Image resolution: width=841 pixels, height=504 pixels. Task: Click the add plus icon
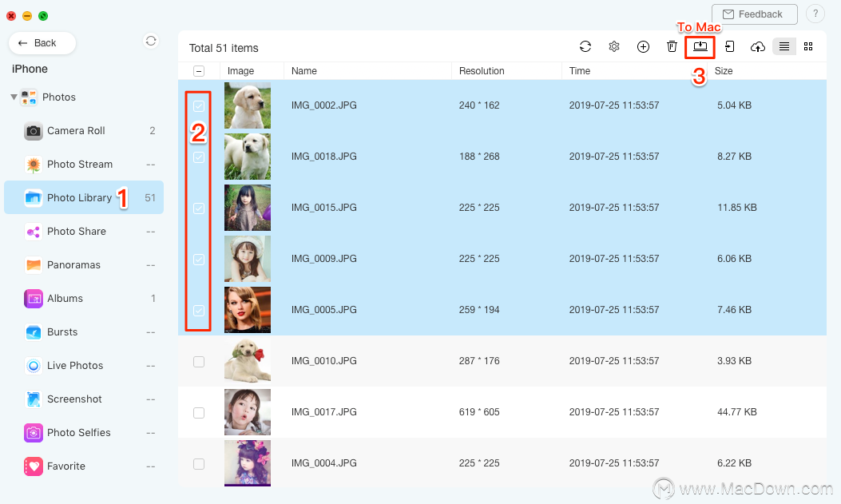(643, 46)
